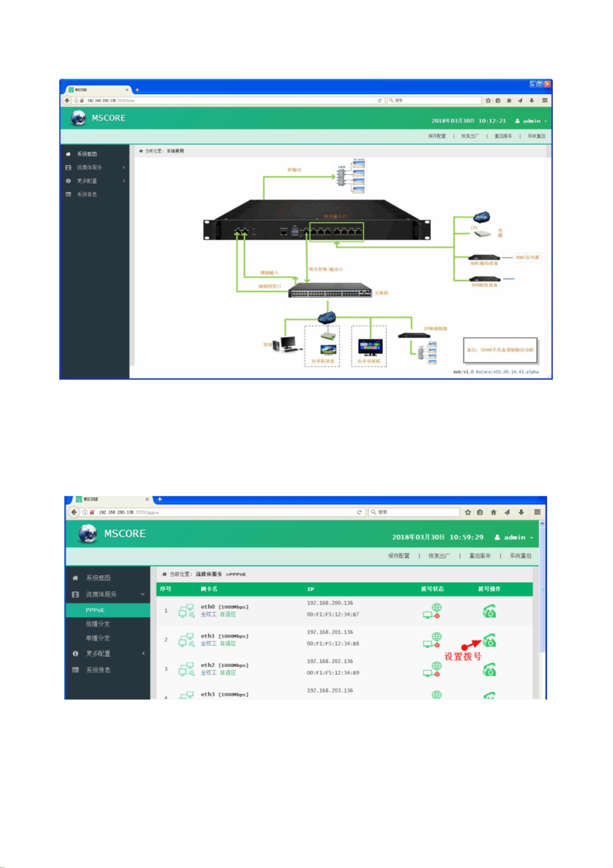This screenshot has width=613, height=868.
Task: Close MSCORE tab in upper browser
Action: point(127,90)
